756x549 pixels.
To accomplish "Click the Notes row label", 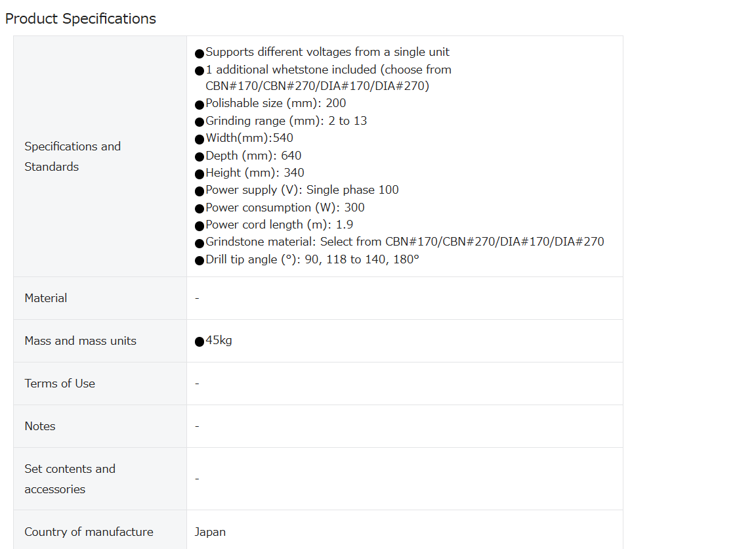I will click(x=40, y=426).
